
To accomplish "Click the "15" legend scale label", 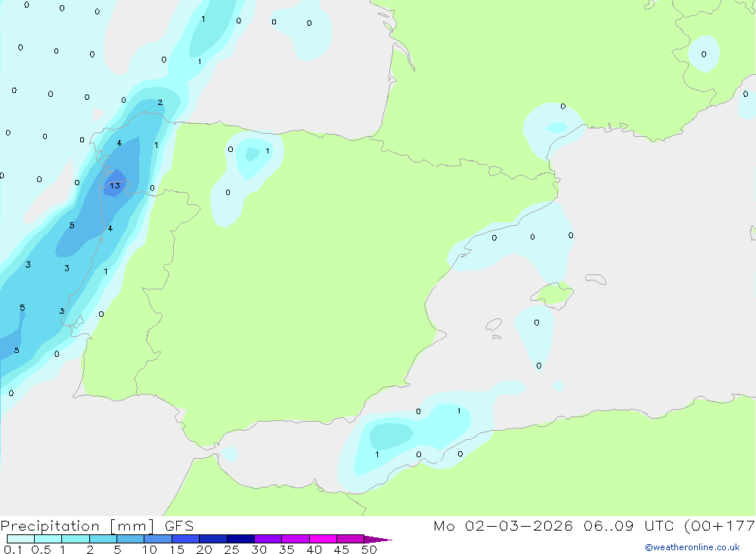I will pyautogui.click(x=177, y=549).
